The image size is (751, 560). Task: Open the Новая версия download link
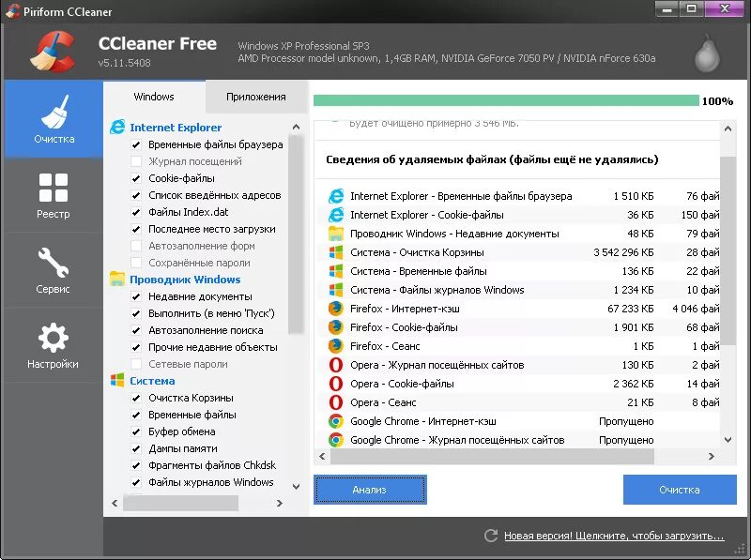pyautogui.click(x=614, y=536)
